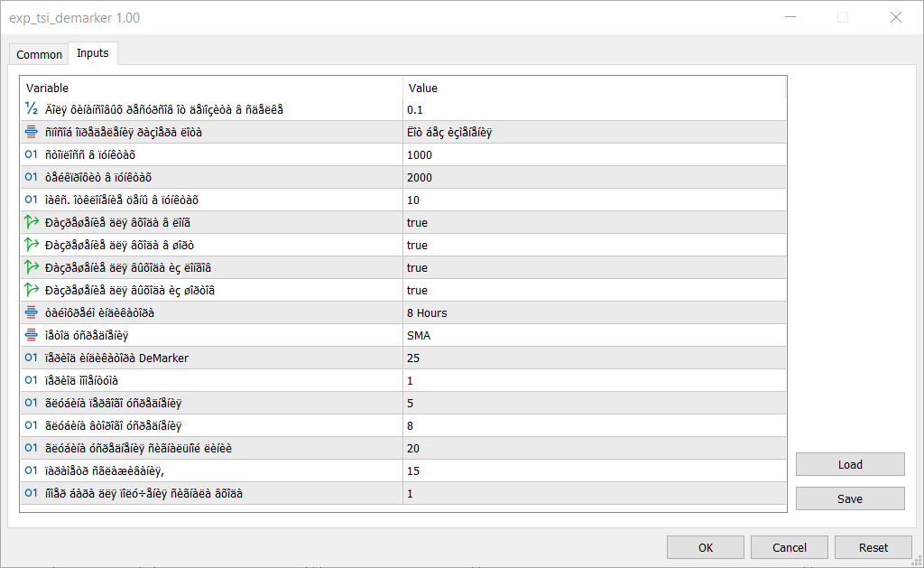The image size is (924, 568).
Task: Select the value 15 cell
Action: click(x=594, y=470)
